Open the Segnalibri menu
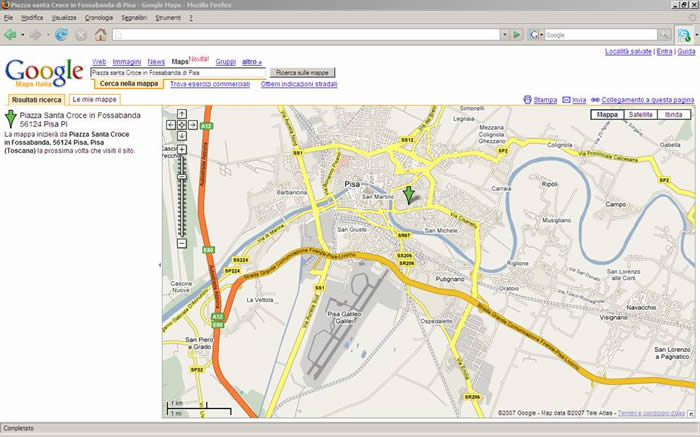This screenshot has height=437, width=700. (134, 18)
